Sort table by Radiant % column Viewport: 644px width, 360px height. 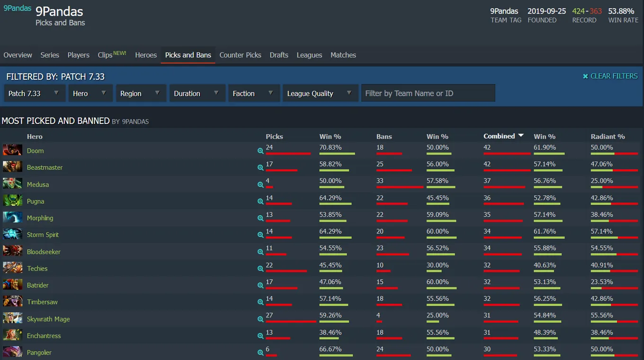click(x=608, y=136)
